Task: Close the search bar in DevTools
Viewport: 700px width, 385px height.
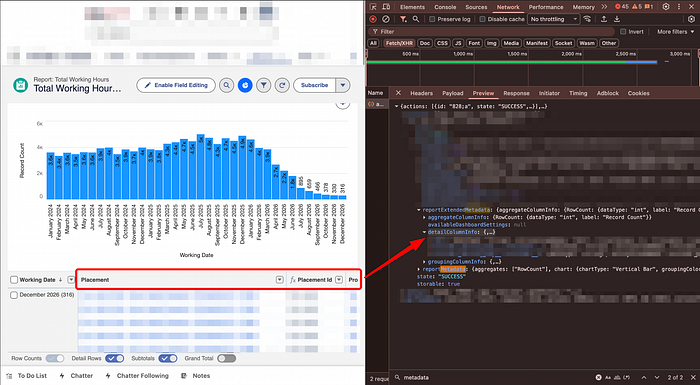Action: [692, 378]
